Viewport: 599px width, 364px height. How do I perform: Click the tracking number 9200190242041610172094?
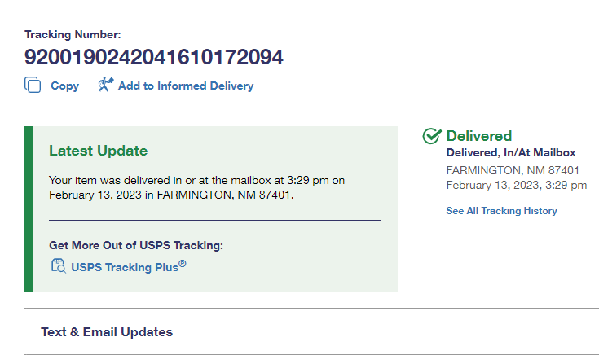[x=154, y=57]
